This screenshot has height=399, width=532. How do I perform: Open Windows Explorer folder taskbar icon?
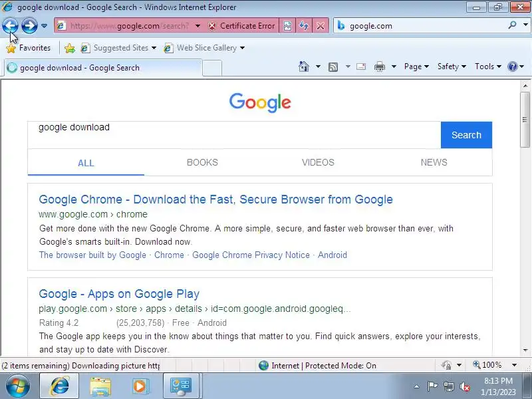[x=100, y=386]
